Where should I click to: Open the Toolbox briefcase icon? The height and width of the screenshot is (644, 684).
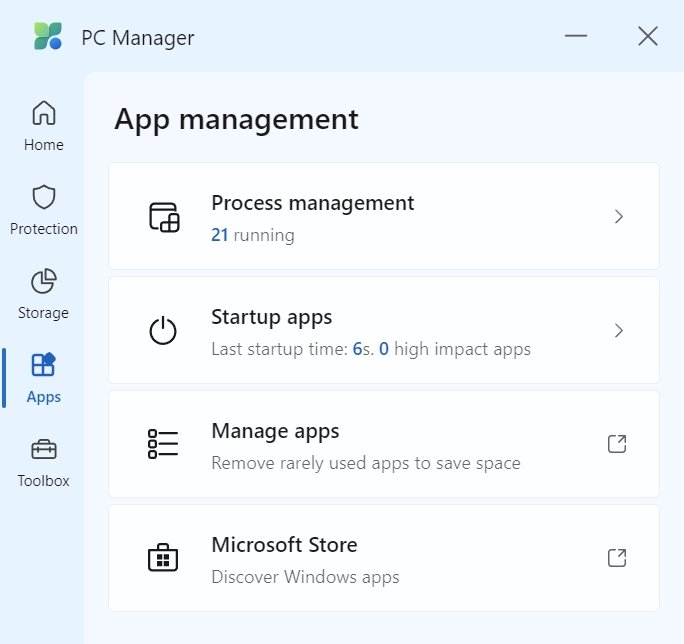click(44, 449)
